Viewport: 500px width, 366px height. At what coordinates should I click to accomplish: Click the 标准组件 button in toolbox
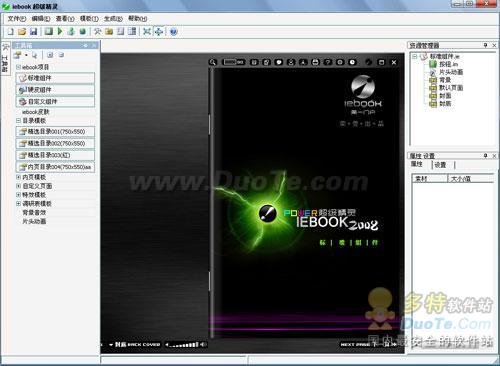pyautogui.click(x=55, y=78)
